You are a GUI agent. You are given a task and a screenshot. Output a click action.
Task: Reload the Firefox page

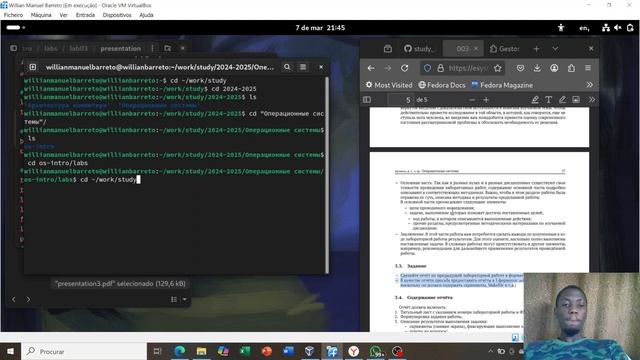[404, 68]
